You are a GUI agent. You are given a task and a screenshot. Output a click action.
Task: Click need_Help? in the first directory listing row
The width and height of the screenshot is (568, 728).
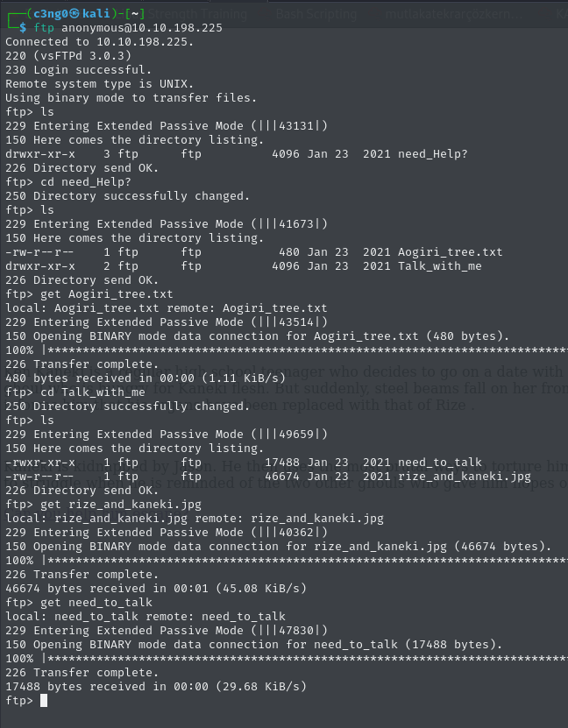point(432,154)
